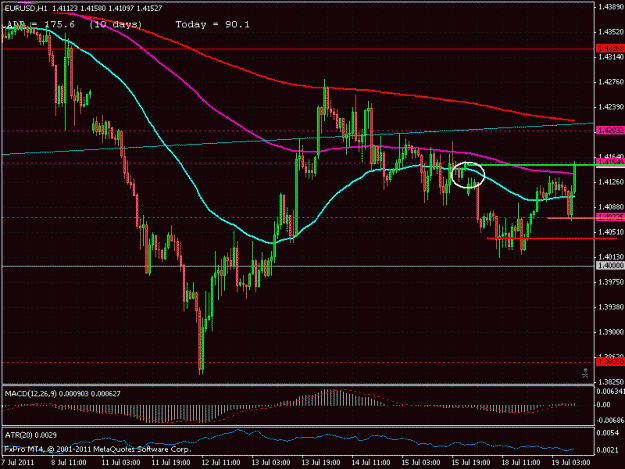Click the ADR = 175.6 label
This screenshot has width=625, height=469.
point(41,25)
